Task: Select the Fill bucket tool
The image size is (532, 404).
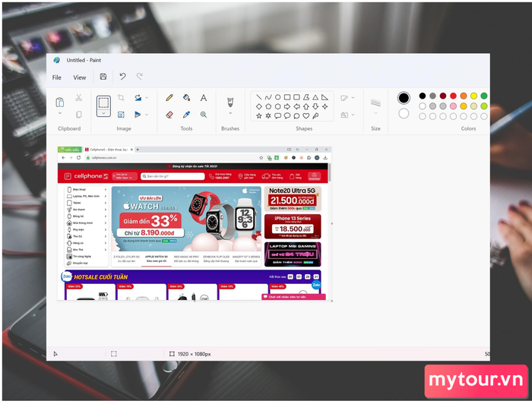Action: (186, 98)
